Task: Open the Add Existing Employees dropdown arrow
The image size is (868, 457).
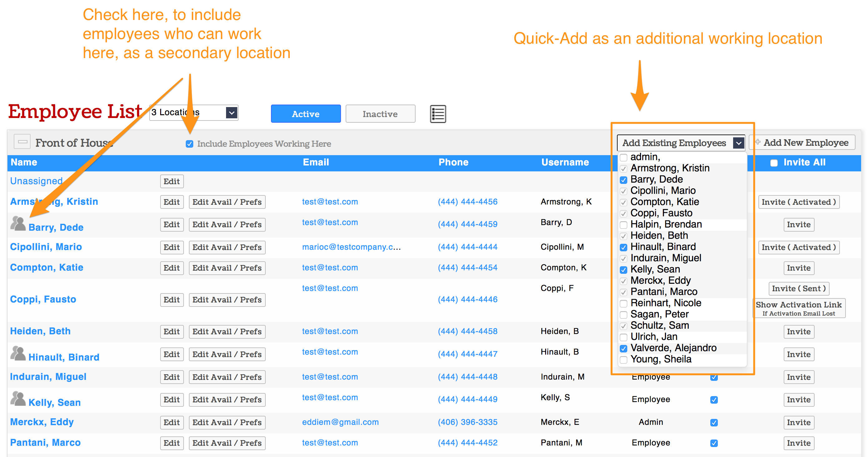Action: 738,143
